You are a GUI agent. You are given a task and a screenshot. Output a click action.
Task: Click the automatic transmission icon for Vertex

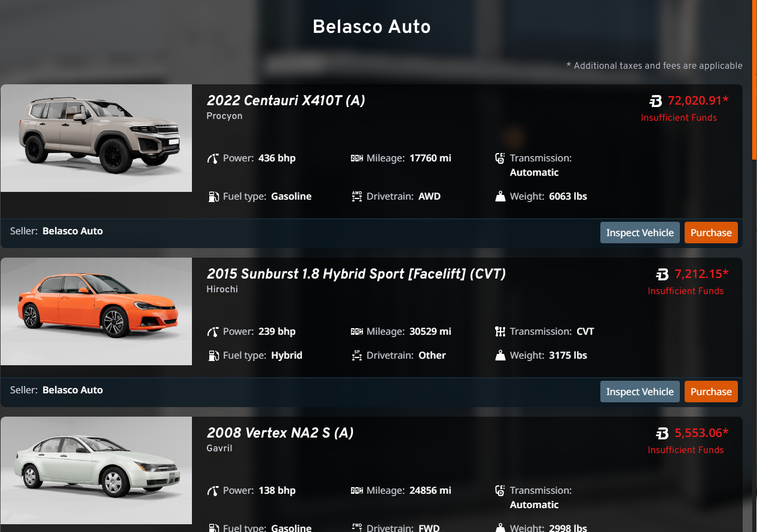[x=500, y=491]
